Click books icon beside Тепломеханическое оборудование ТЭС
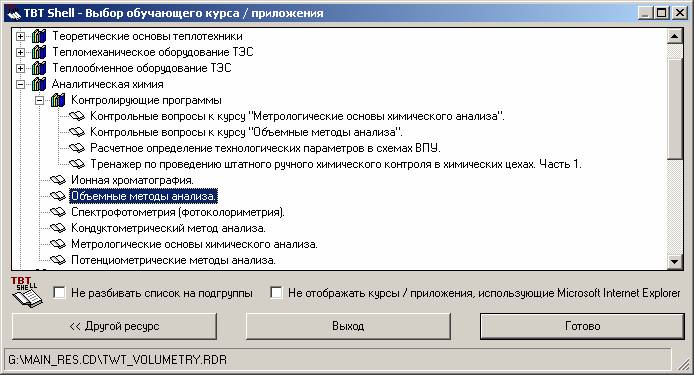This screenshot has height=375, width=694. click(x=39, y=52)
